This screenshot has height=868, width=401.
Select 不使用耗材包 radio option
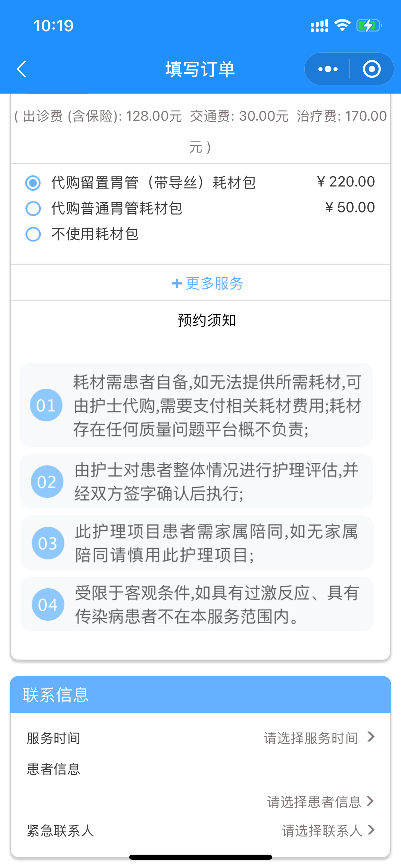coord(33,234)
